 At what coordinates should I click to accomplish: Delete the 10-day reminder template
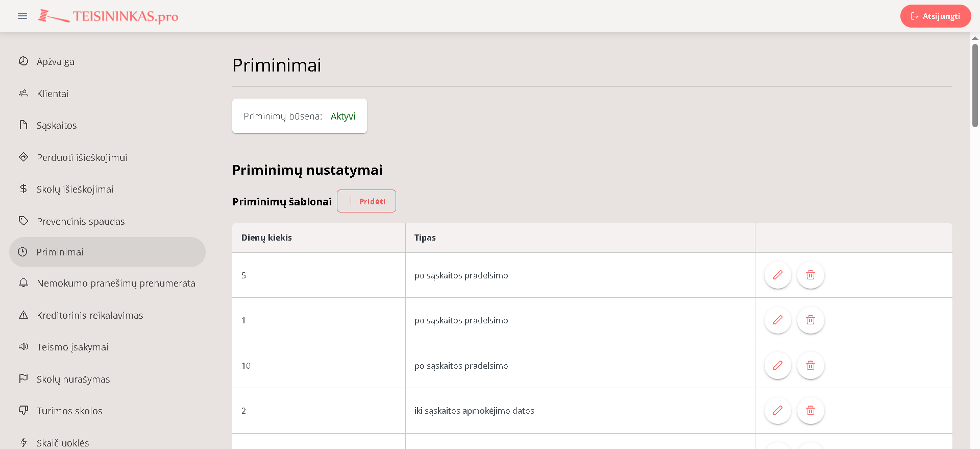pyautogui.click(x=810, y=366)
